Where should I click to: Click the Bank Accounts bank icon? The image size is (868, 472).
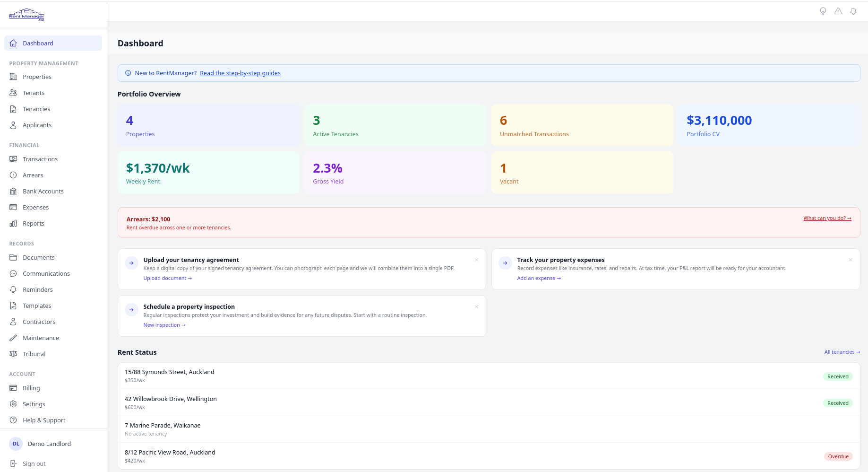pos(13,191)
